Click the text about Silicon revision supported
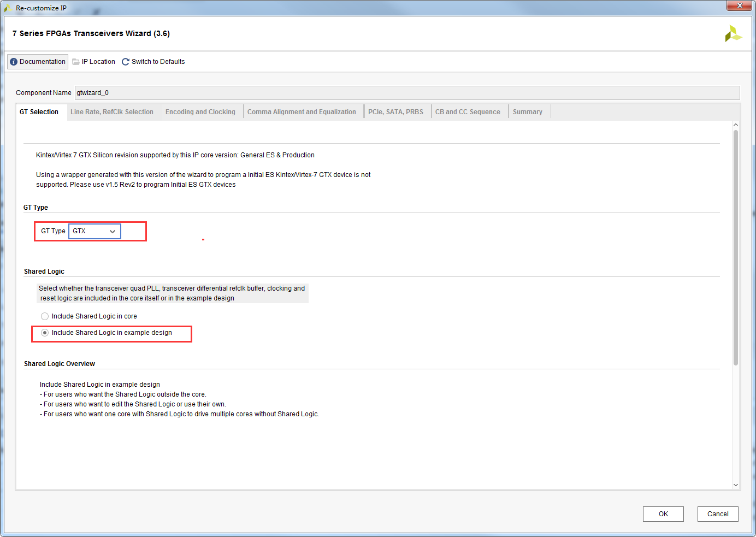This screenshot has width=756, height=537. pos(175,155)
